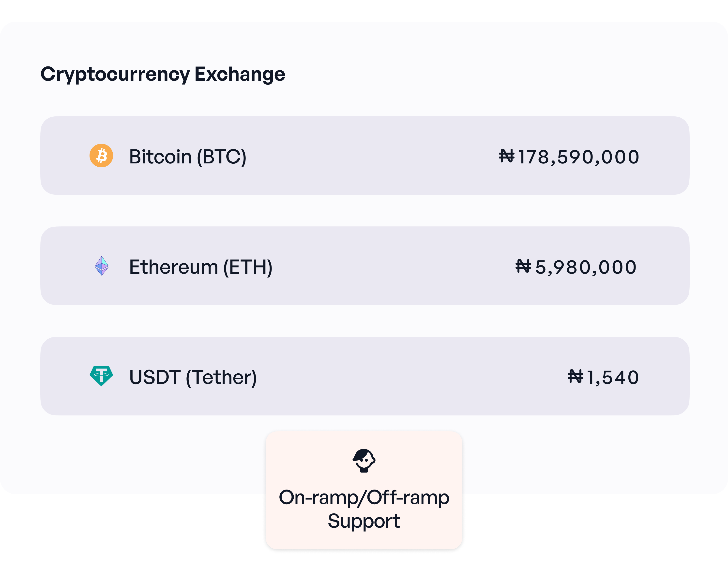Click the Ethereum diamond logo icon
728x571 pixels.
102,266
